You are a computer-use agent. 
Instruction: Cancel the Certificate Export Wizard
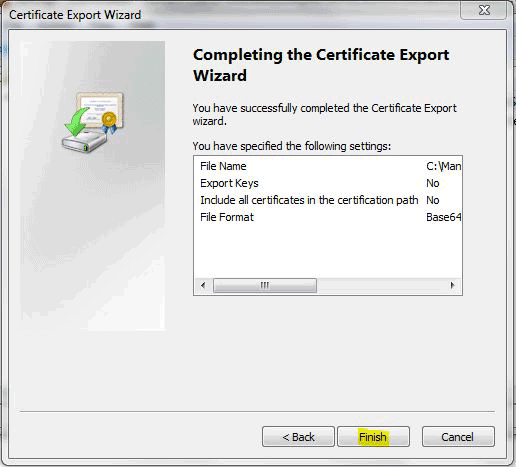458,436
